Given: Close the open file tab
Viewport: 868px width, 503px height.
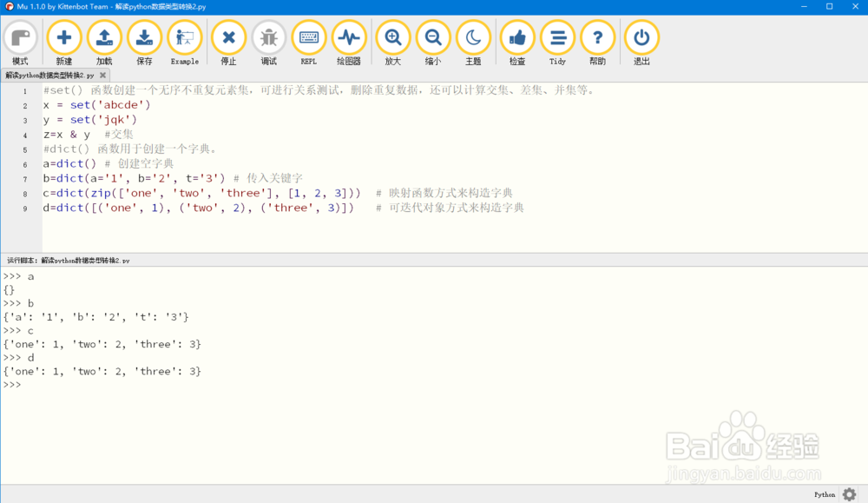Looking at the screenshot, I should point(102,75).
